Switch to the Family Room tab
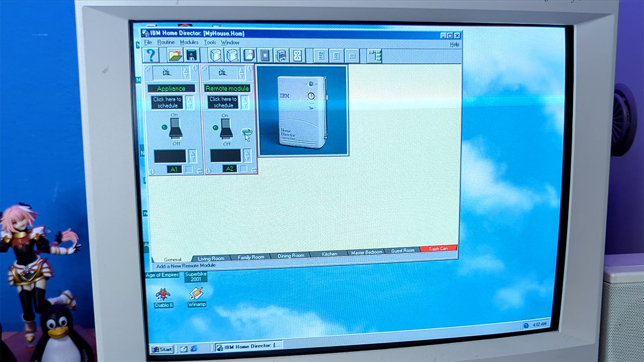Viewport: 644px width, 362px height. click(x=251, y=257)
